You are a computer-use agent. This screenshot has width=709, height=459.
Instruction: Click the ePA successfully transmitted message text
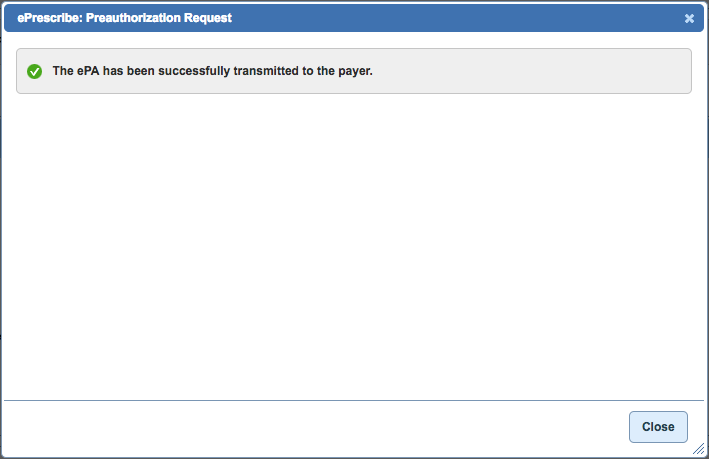tap(213, 71)
